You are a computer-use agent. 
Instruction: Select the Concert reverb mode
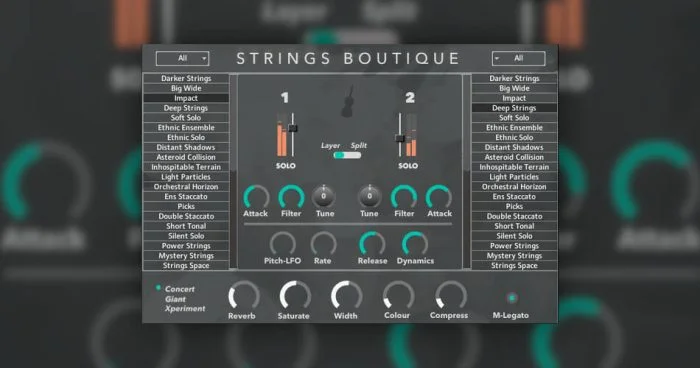pos(179,289)
